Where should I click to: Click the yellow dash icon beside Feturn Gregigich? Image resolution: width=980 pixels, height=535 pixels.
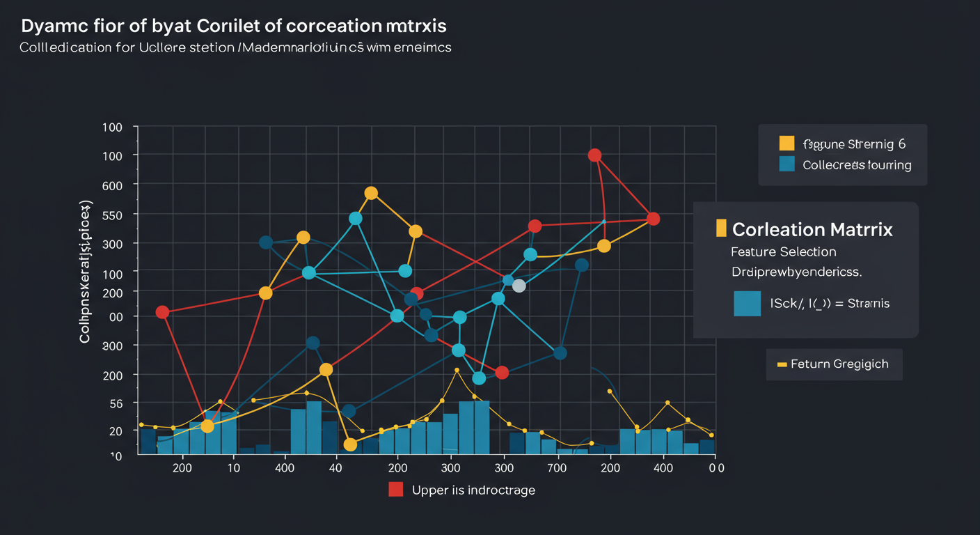pos(782,364)
